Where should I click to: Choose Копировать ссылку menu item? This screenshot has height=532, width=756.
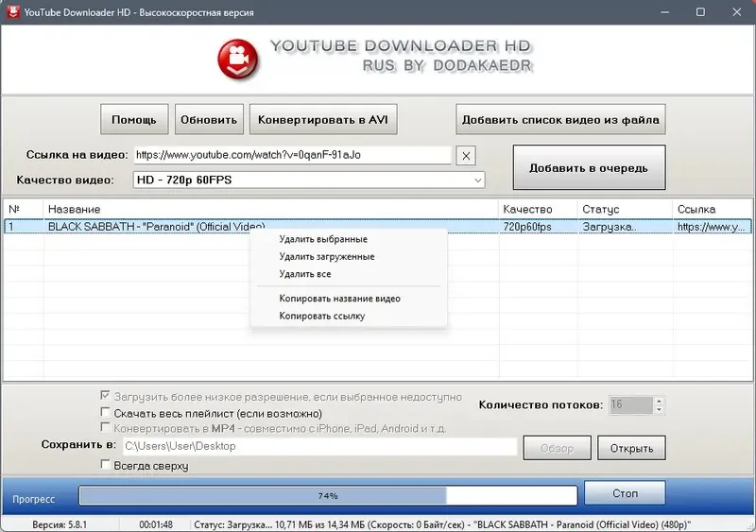click(349, 316)
